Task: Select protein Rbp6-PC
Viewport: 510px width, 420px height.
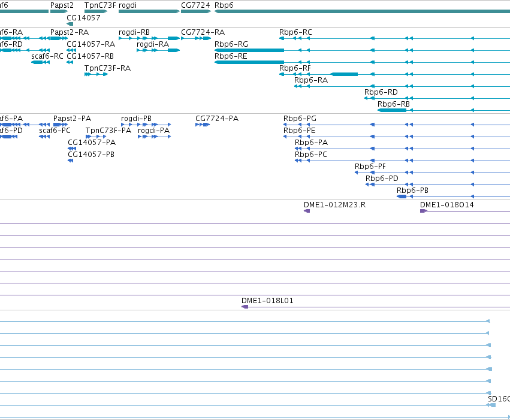Action: coord(311,155)
